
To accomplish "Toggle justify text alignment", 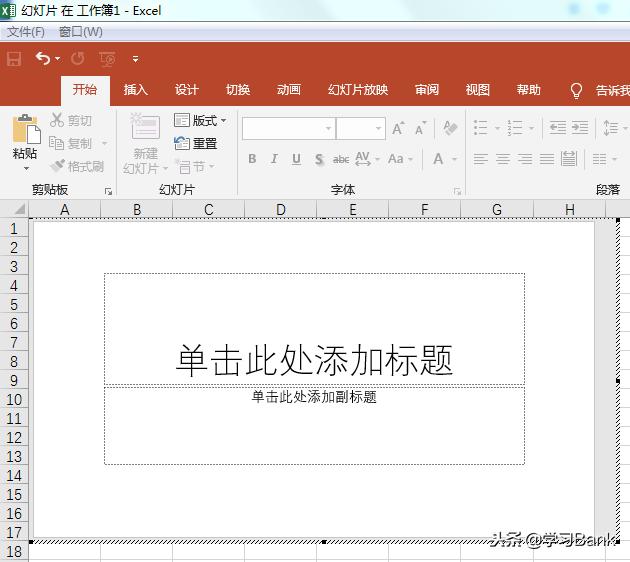I will (x=547, y=159).
